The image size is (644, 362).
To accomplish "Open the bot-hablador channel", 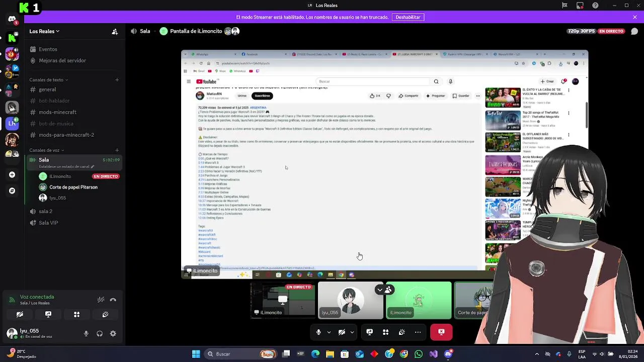I will coord(74,101).
